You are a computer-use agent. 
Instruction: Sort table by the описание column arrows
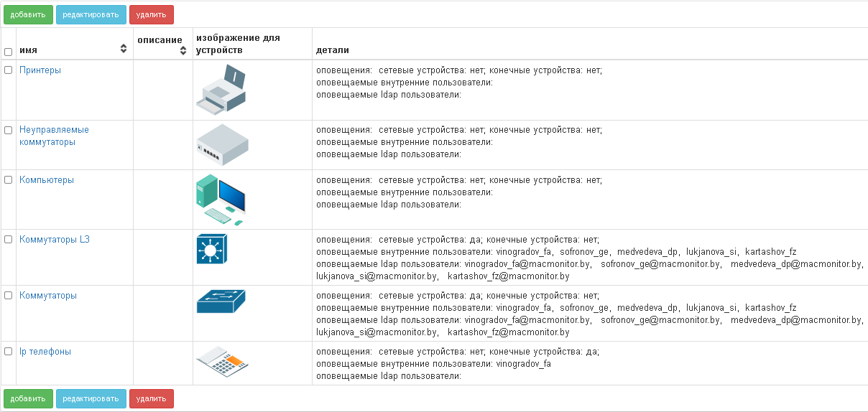[x=183, y=50]
